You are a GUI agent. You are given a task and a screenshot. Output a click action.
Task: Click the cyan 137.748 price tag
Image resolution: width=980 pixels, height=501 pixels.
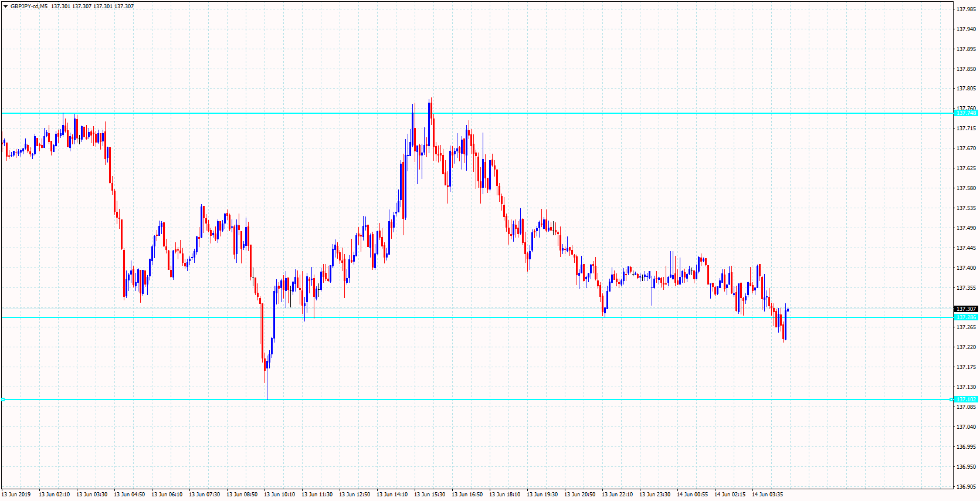point(966,113)
